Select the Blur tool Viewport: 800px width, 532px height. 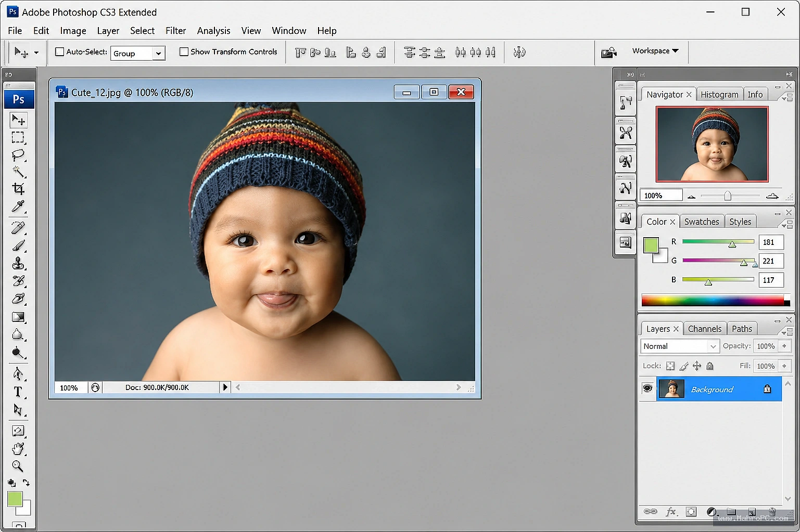coord(18,334)
